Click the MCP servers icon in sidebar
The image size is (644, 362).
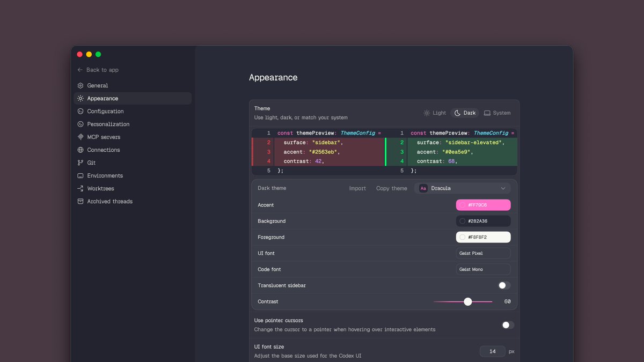click(x=80, y=137)
